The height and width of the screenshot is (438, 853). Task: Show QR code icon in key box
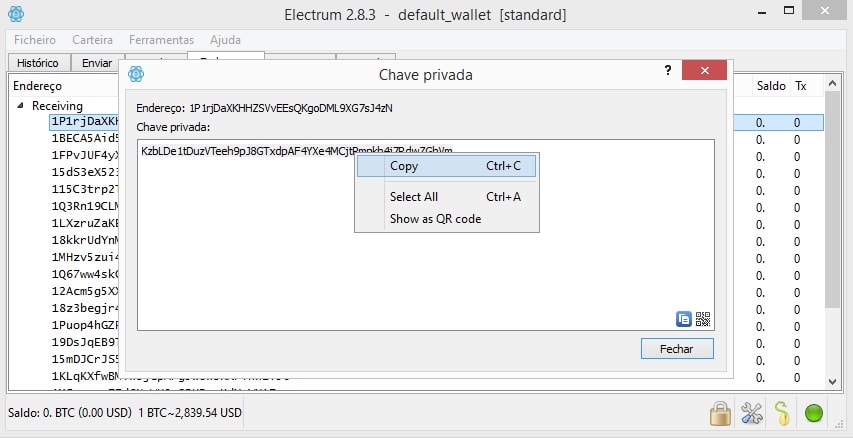(x=703, y=319)
